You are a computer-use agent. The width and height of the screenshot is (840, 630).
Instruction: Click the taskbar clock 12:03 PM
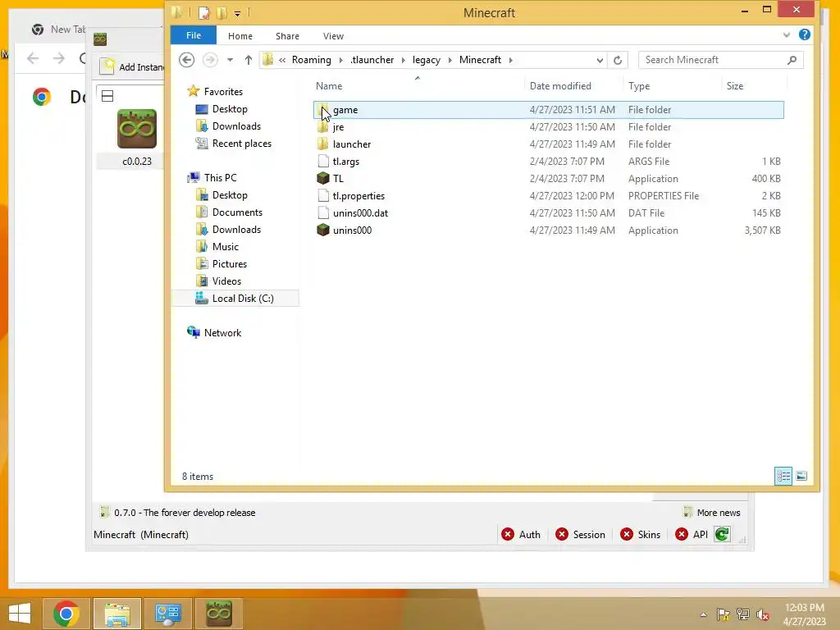coord(804,608)
